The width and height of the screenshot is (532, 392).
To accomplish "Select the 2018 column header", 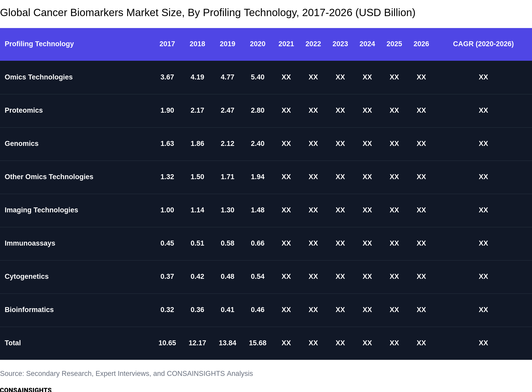I will coord(197,44).
